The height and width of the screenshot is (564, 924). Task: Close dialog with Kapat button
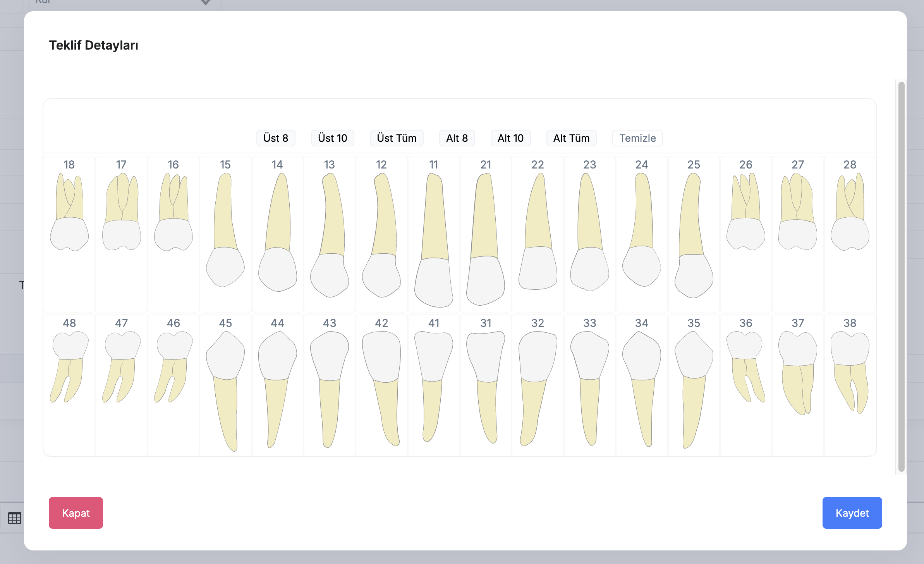(76, 513)
